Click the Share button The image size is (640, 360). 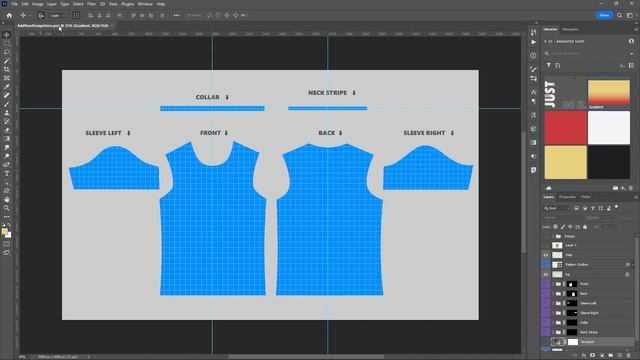pos(604,16)
